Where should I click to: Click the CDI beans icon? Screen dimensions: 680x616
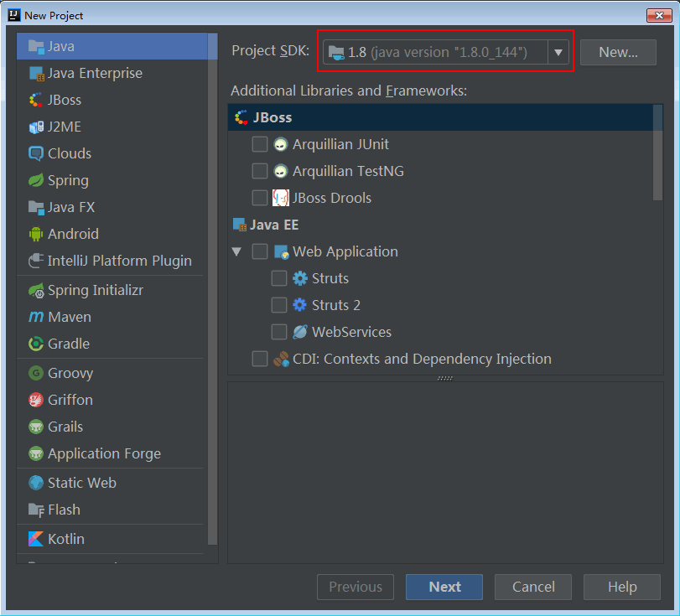pos(281,359)
